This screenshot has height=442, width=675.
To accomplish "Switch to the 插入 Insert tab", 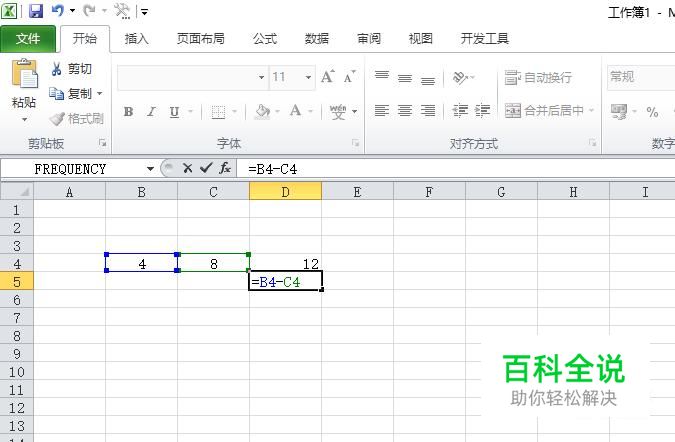I will coord(136,39).
